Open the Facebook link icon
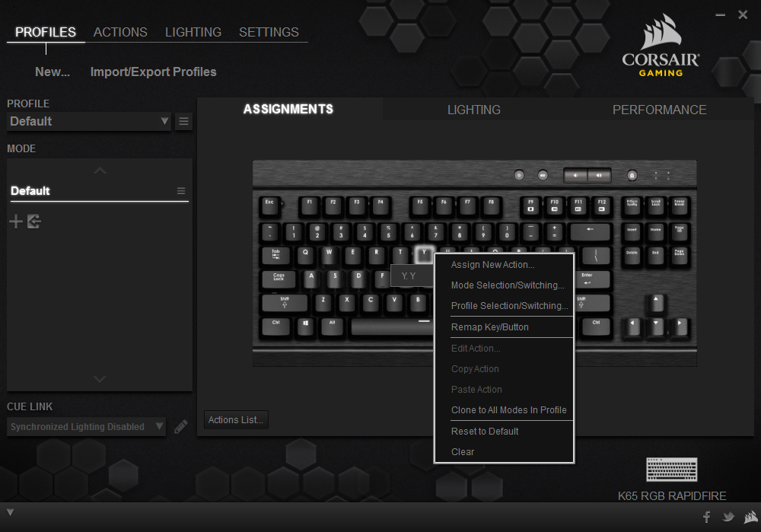This screenshot has height=532, width=761. tap(706, 518)
